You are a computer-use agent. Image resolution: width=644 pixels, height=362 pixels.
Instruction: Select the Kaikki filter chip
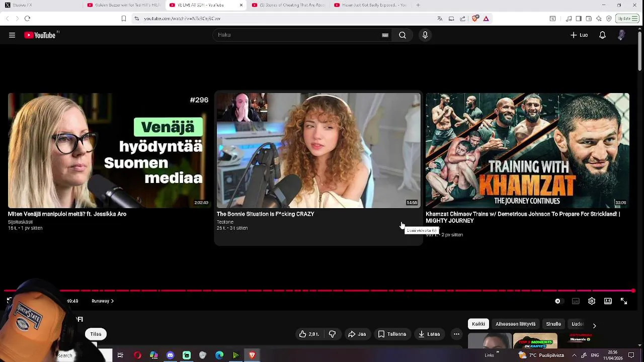tap(478, 324)
